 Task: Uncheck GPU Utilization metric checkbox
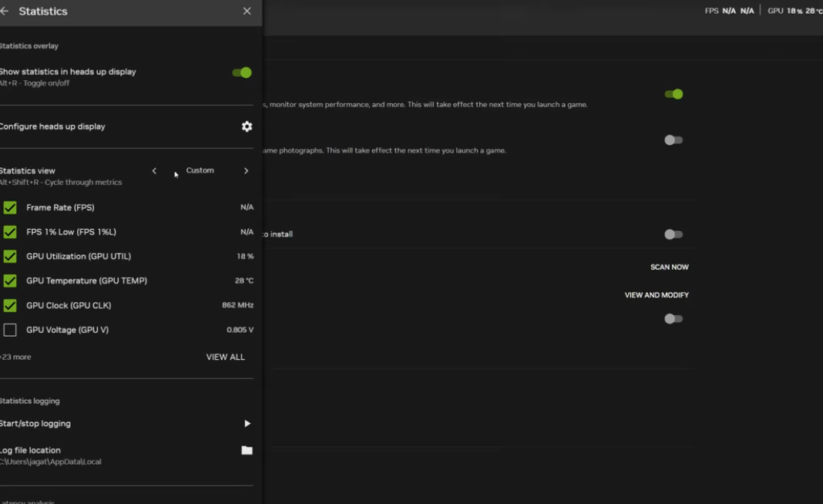10,257
